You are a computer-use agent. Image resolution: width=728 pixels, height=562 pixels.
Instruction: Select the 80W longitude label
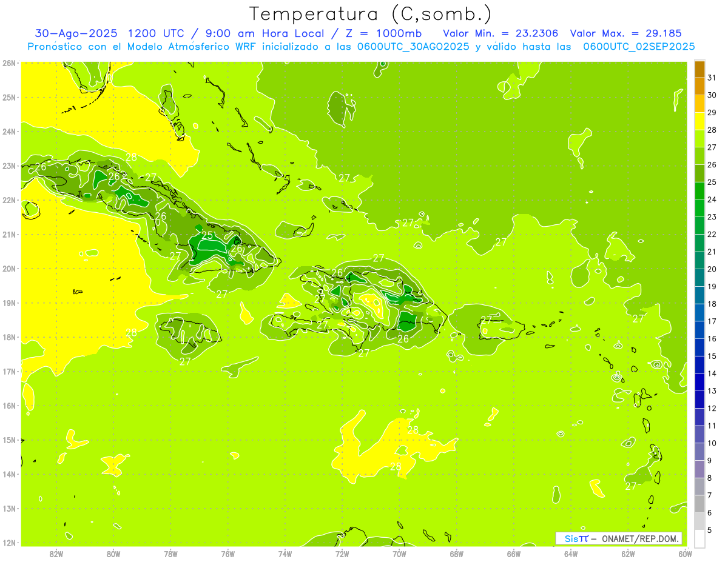coord(113,554)
